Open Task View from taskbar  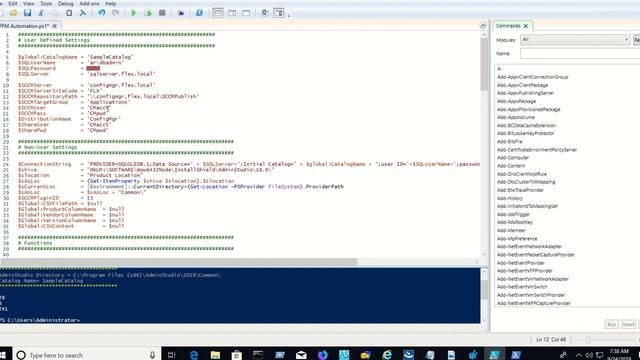click(171, 355)
